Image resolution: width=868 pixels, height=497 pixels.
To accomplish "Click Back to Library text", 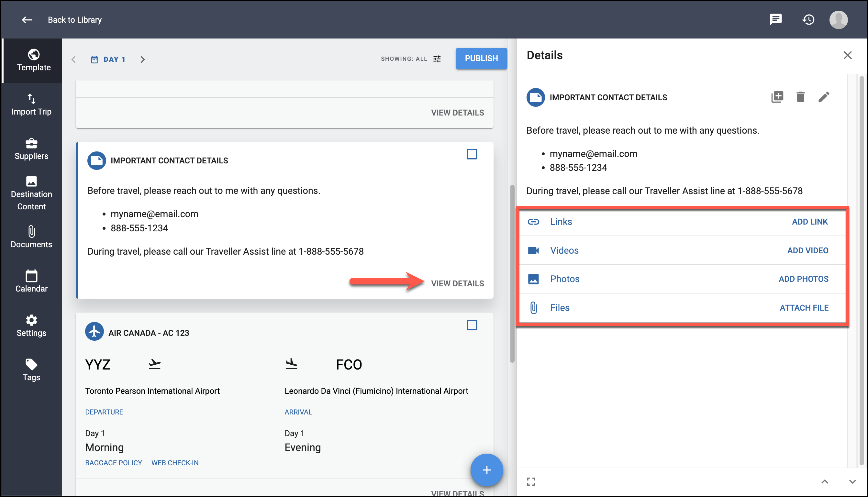I will click(x=75, y=20).
